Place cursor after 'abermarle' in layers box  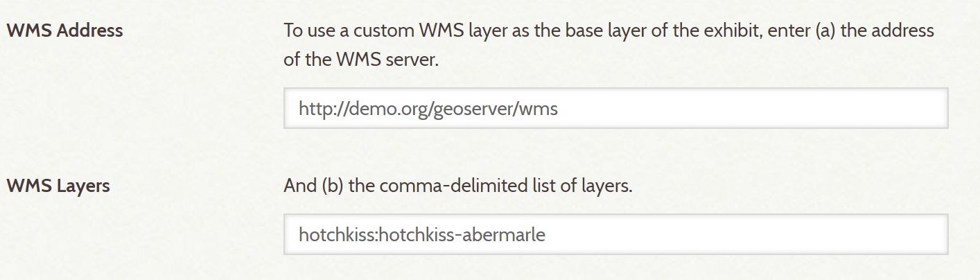(x=547, y=235)
